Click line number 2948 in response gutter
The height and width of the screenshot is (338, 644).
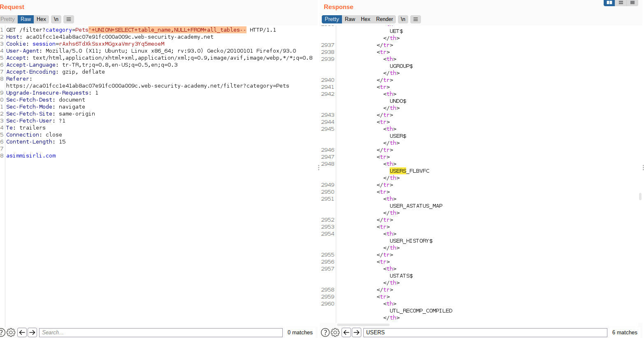328,164
